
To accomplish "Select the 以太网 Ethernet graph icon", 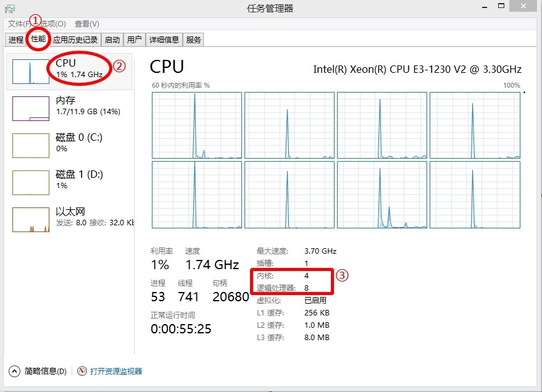I will [31, 220].
